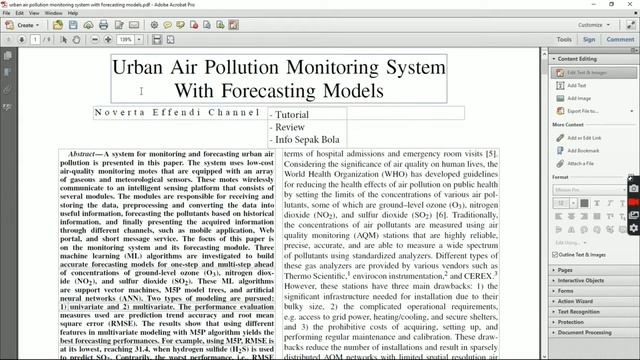Open the Page Thumbnails sidebar icon
This screenshot has height=360, width=640.
(x=7, y=56)
